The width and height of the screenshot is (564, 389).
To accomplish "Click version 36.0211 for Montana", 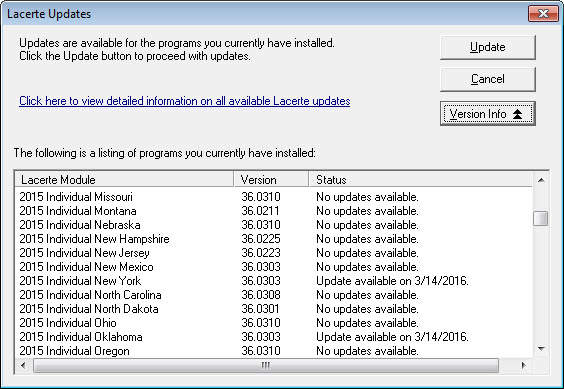I will tap(260, 211).
